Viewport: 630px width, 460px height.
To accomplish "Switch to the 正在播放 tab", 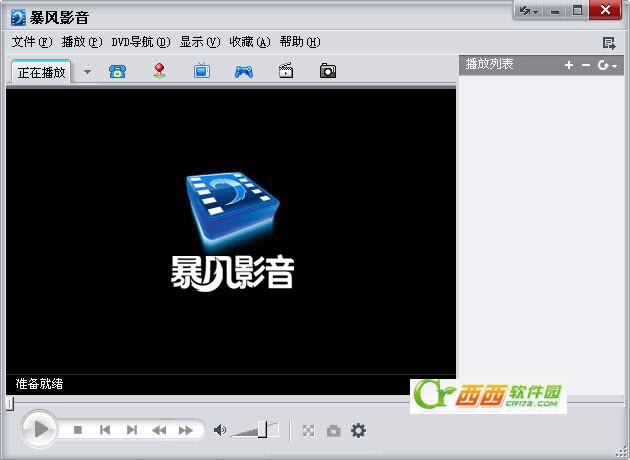I will pos(41,73).
